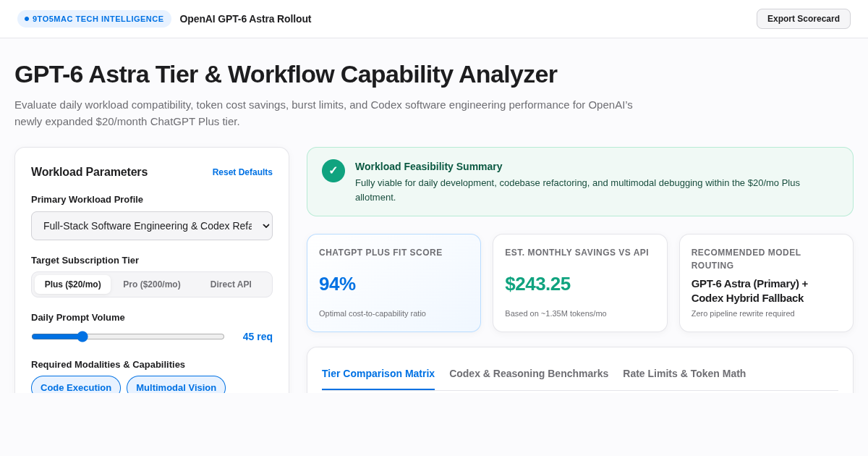This screenshot has height=456, width=868.
Task: Click 'GPT-6 Astra (Primary) + Codex Hybrid Fallback' text
Action: [749, 291]
